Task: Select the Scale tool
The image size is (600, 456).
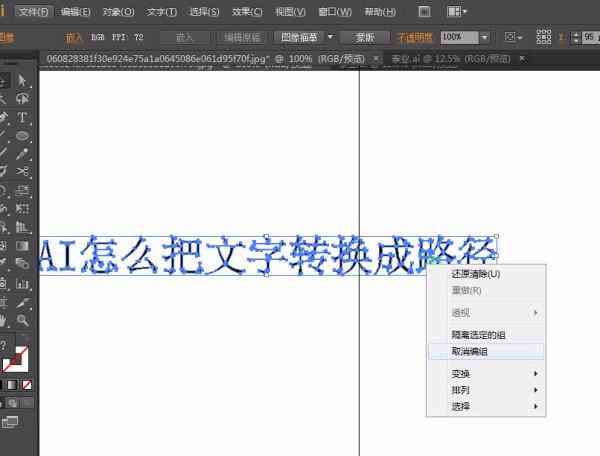Action: (23, 190)
